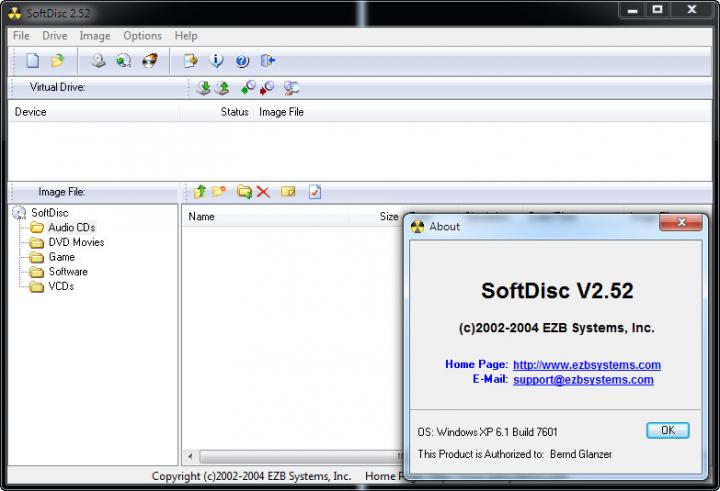Click the virtual drive green down-arrow icon
This screenshot has width=720, height=491.
202,87
